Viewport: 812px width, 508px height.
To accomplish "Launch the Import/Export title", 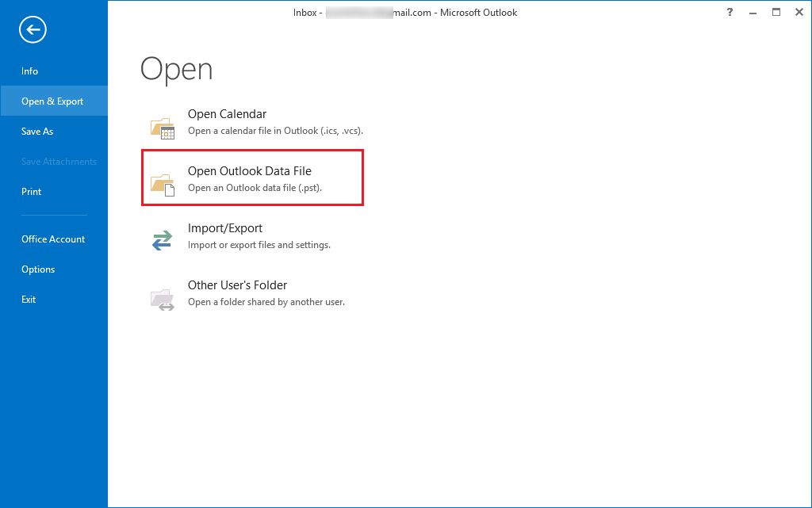I will pos(224,228).
